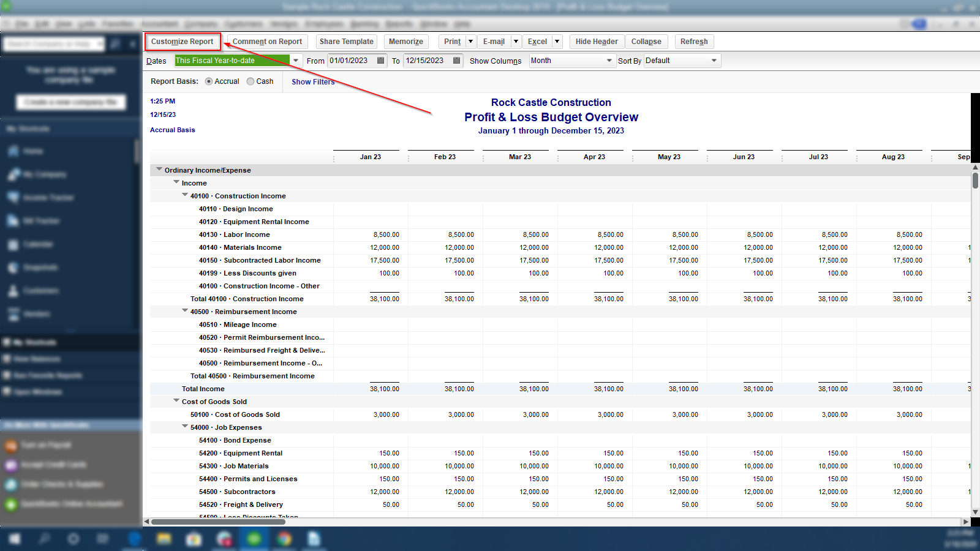Click vertical scrollbar down arrow
The width and height of the screenshot is (980, 551).
pyautogui.click(x=975, y=512)
